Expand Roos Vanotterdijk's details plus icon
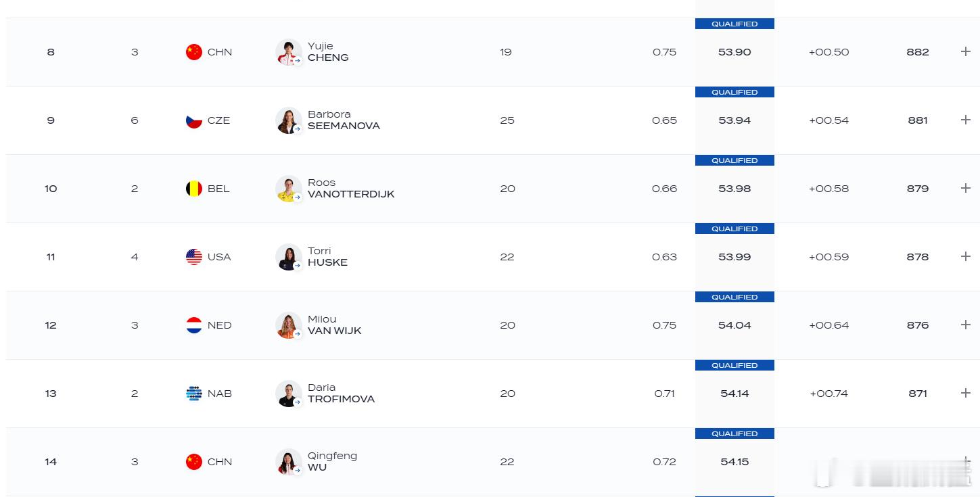 click(x=965, y=188)
